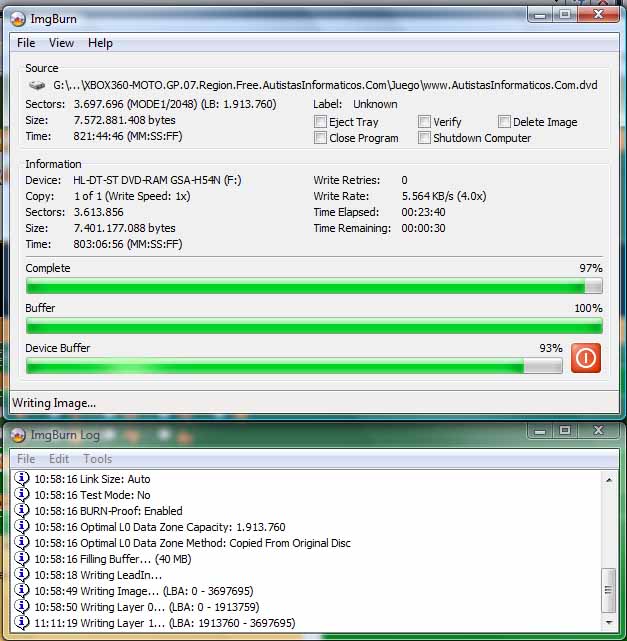Open the File menu in ImgBurn Log
Viewport: 627px width, 641px height.
[26, 459]
